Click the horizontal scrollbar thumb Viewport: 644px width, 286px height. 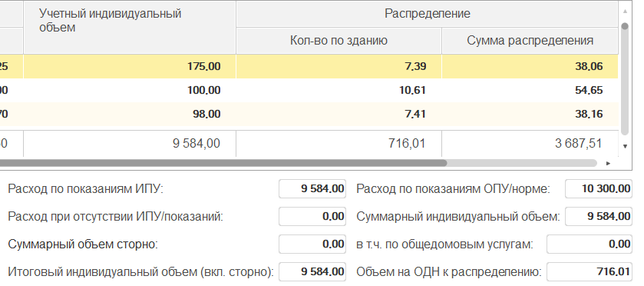[223, 163]
